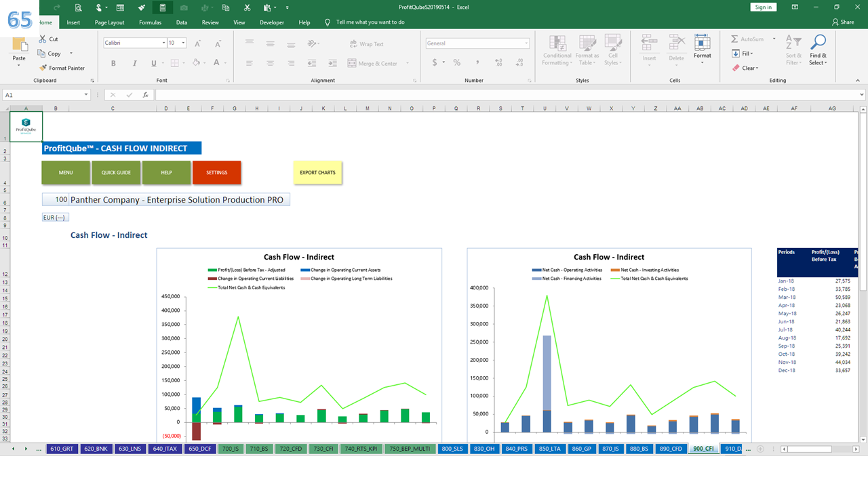Screen dimensions: 868x488
Task: Click the Center alignment icon
Action: pyautogui.click(x=270, y=63)
